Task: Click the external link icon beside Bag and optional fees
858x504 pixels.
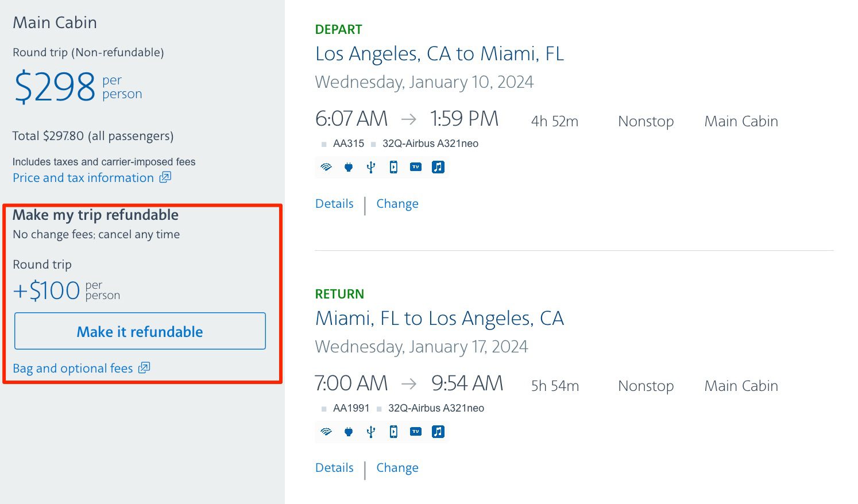Action: (x=144, y=368)
